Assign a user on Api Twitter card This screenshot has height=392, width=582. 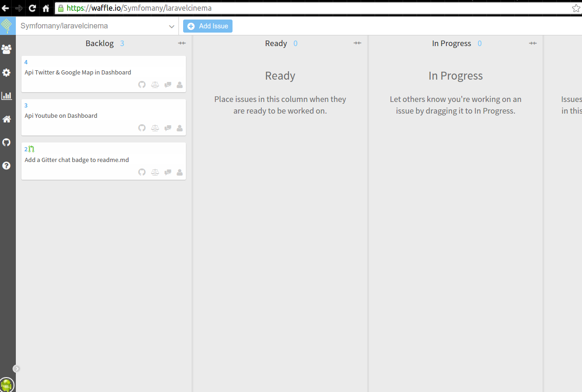tap(180, 85)
